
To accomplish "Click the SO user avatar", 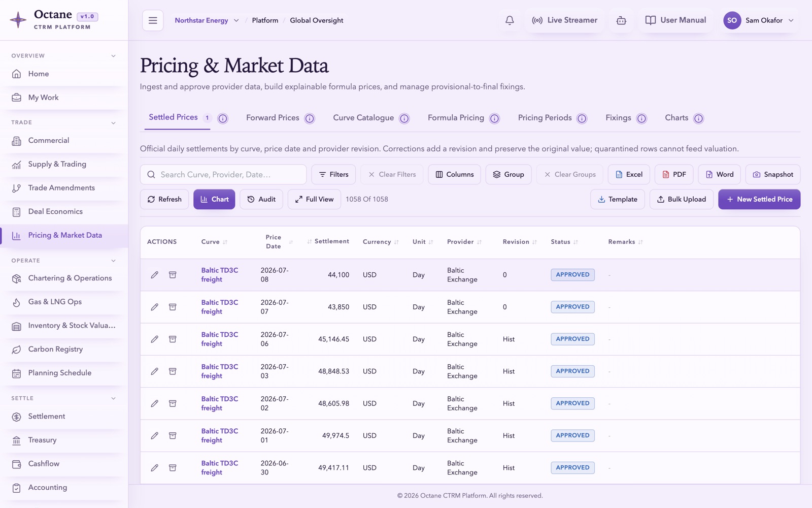I will pyautogui.click(x=732, y=20).
